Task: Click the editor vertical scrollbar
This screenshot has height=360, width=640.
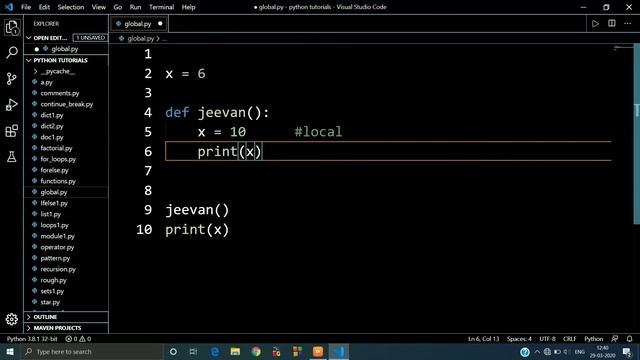Action: [x=636, y=134]
